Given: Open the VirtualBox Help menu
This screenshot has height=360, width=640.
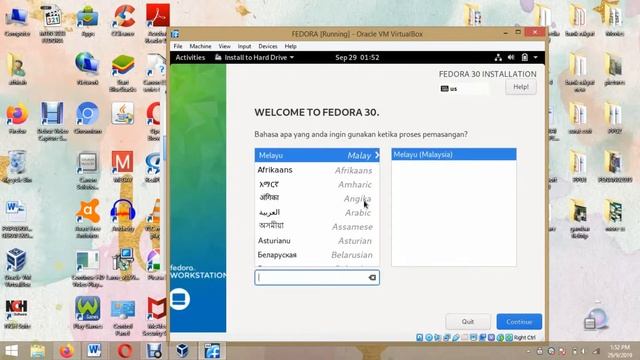Looking at the screenshot, I should [x=290, y=46].
